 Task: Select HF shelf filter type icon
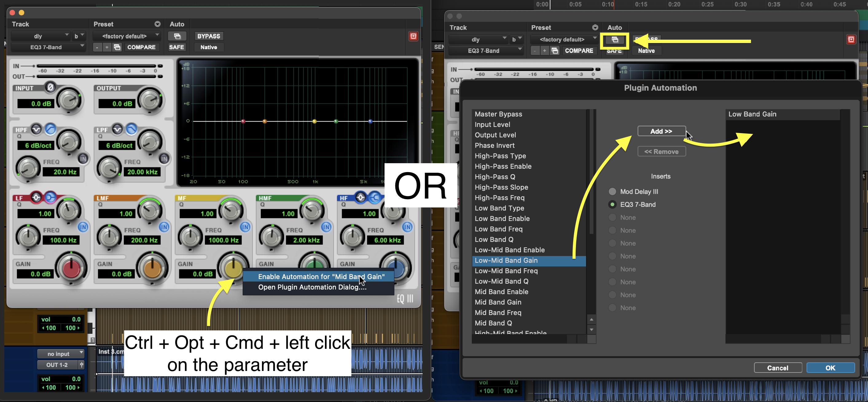[374, 197]
